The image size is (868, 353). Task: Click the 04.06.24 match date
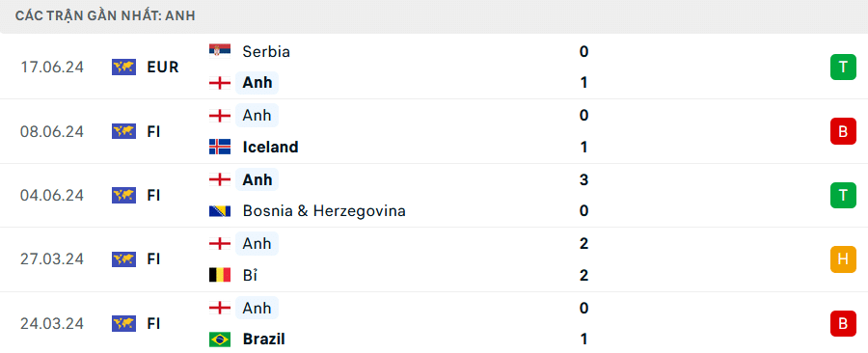point(52,196)
